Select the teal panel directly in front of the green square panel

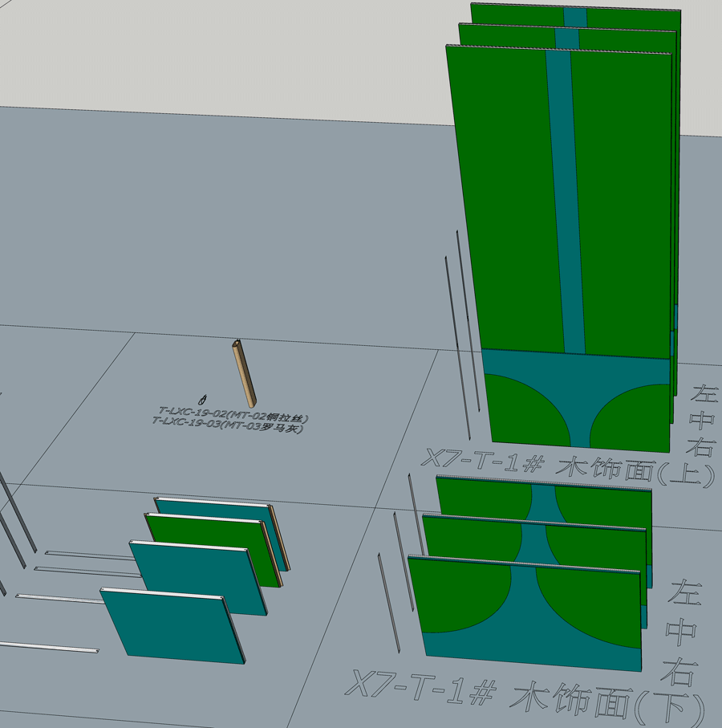coord(201,578)
